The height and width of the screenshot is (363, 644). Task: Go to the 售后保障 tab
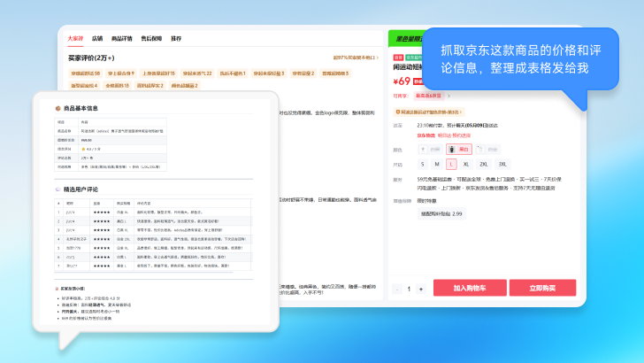coord(151,38)
